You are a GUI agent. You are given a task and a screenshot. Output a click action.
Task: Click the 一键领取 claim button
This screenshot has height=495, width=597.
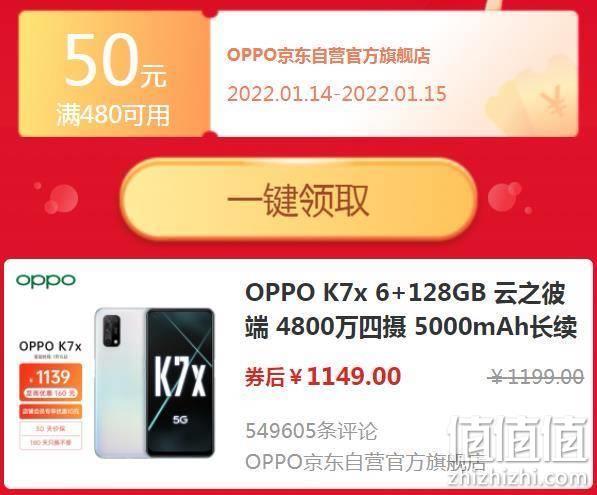299,199
